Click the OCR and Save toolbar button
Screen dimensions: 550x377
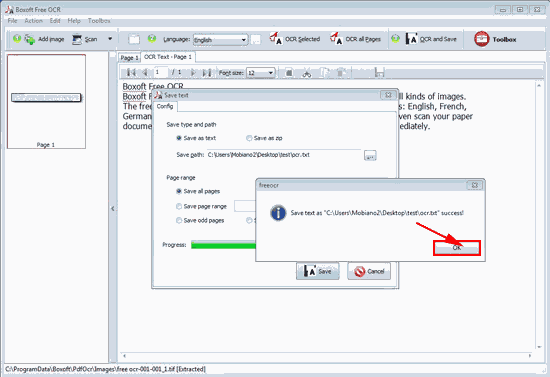pos(431,39)
